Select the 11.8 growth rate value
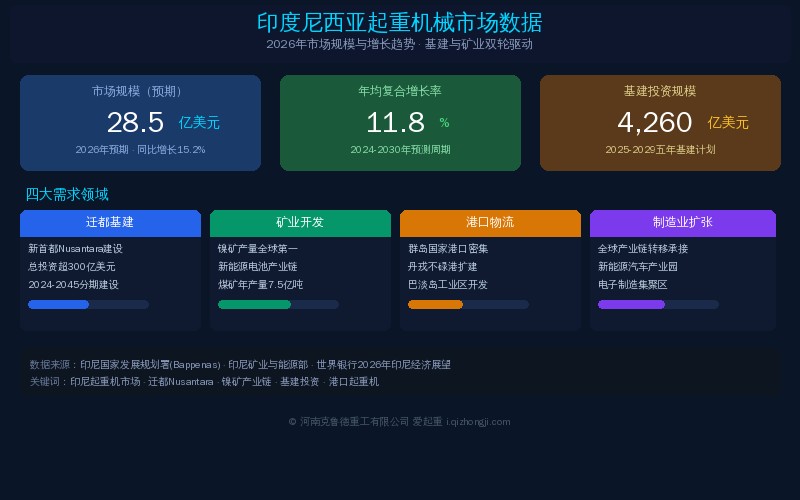The width and height of the screenshot is (800, 500). pyautogui.click(x=395, y=122)
